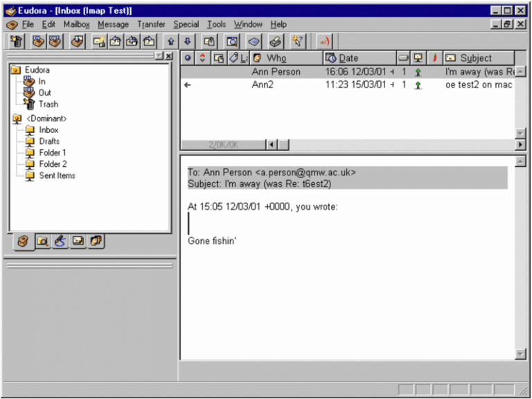
Task: Select Folder 2 in the tree
Action: click(x=53, y=164)
